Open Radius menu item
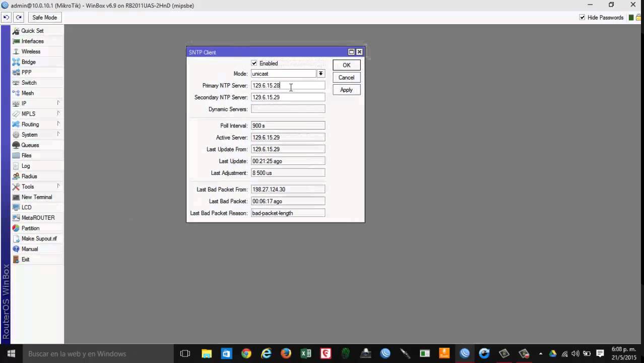Screen dimensions: 644x363 (37, 176)
